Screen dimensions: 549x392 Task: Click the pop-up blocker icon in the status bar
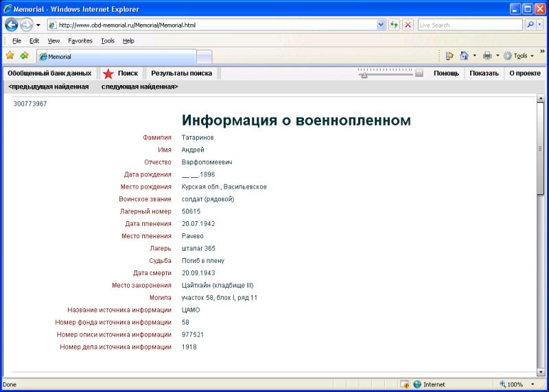click(405, 384)
